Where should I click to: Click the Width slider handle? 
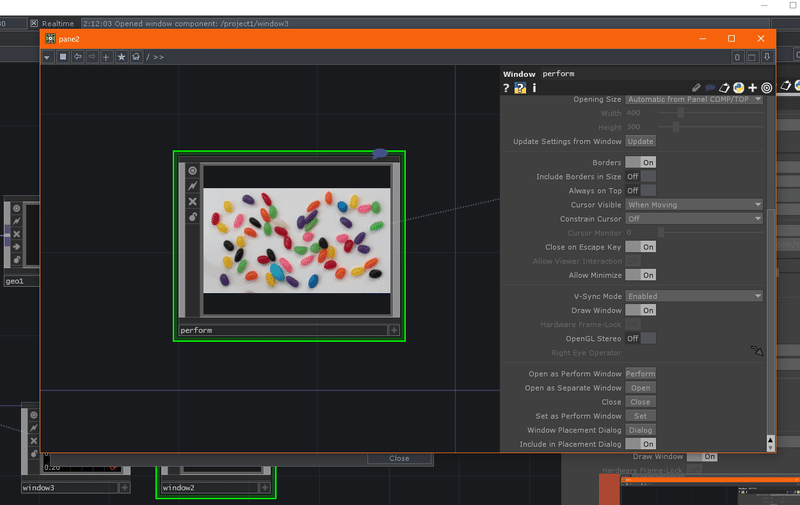[681, 113]
